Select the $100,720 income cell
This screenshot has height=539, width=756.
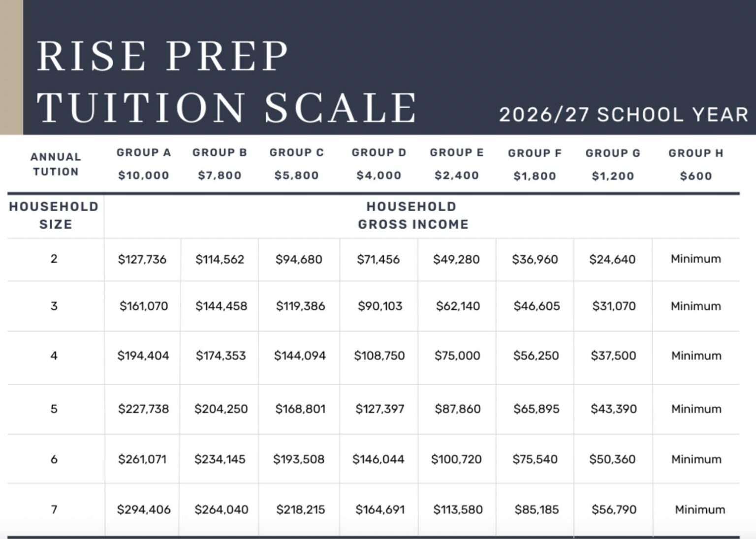[456, 459]
